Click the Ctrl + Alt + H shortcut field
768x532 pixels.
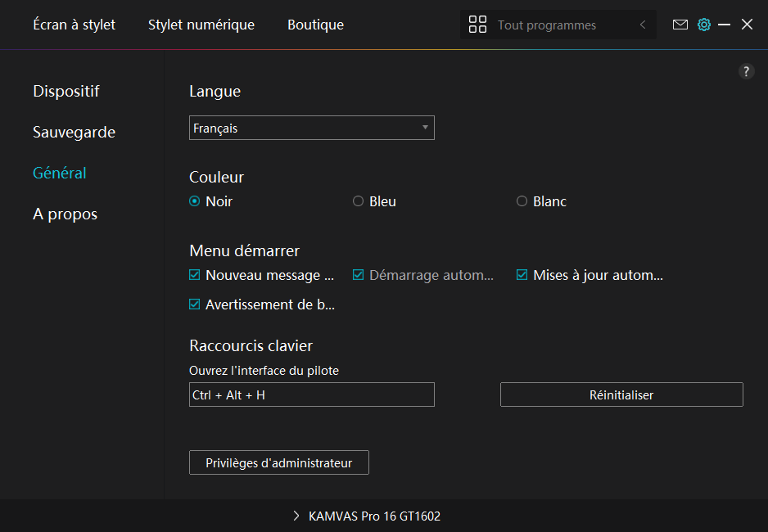click(x=311, y=394)
